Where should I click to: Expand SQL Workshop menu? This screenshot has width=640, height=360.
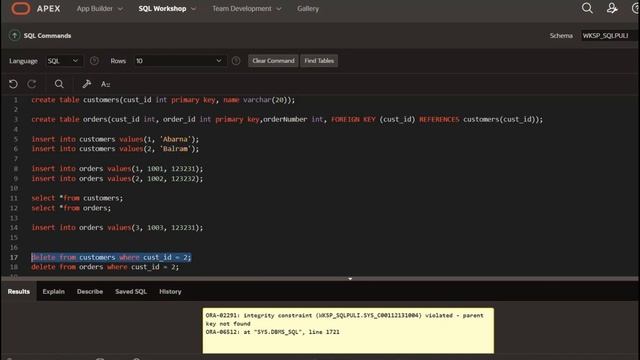tap(167, 9)
